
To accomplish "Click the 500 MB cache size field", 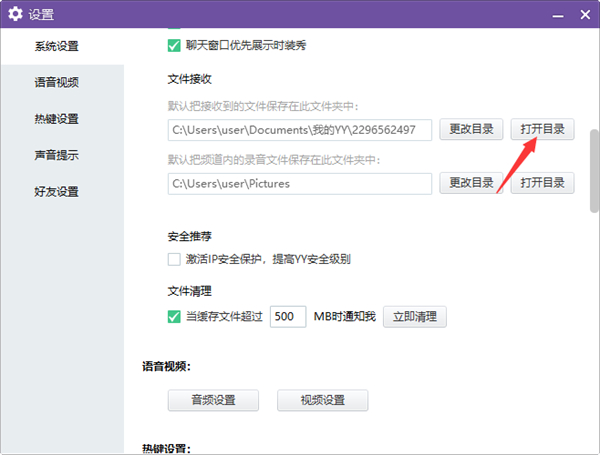I will 288,316.
